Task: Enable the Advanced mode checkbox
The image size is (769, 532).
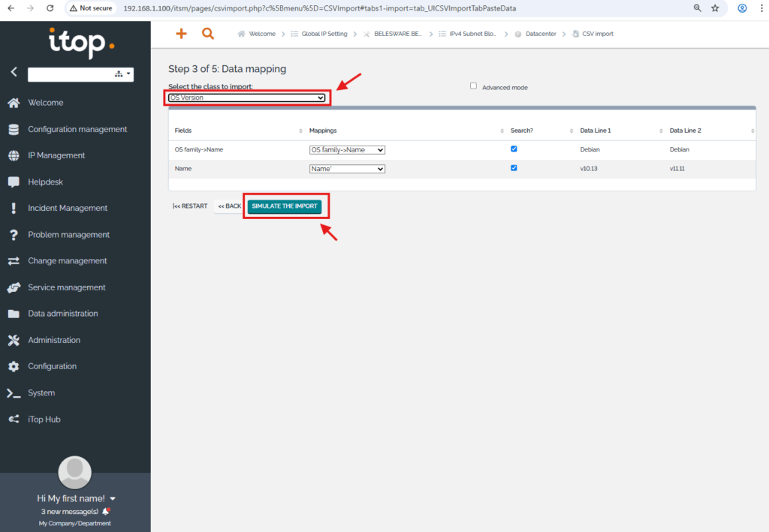Action: point(473,86)
